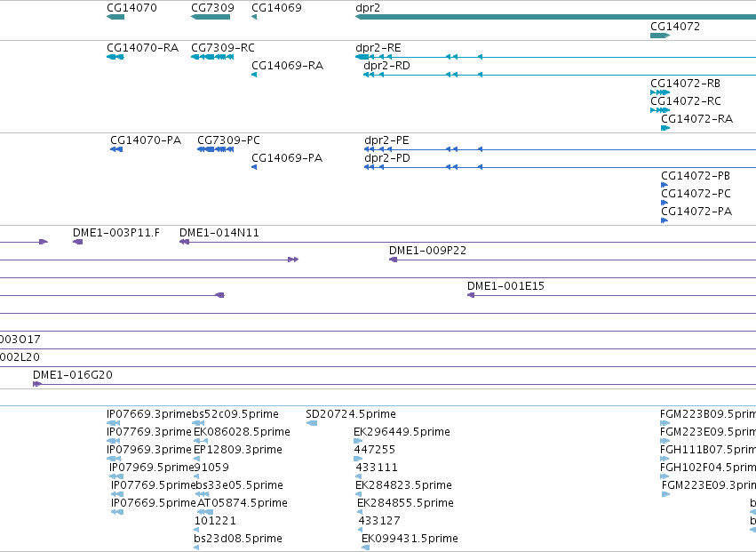The image size is (756, 552).
Task: Select the EK284855.5prime EST label
Action: click(405, 504)
